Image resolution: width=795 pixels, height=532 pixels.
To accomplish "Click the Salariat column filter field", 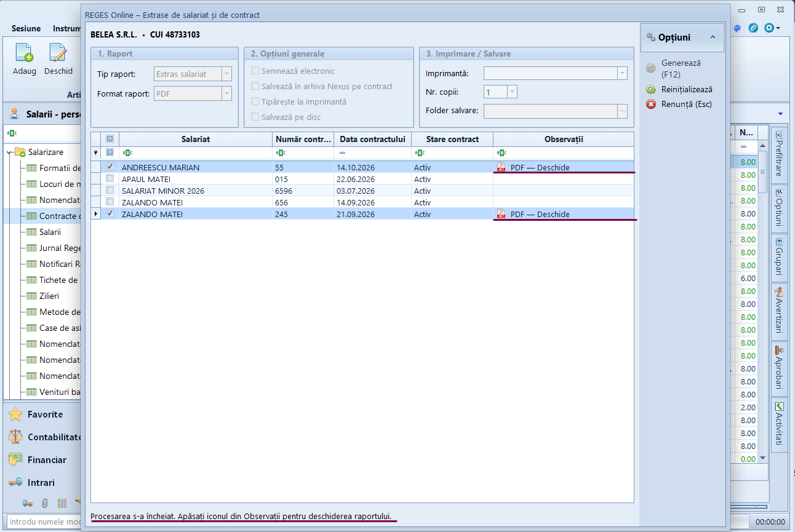I will [196, 153].
